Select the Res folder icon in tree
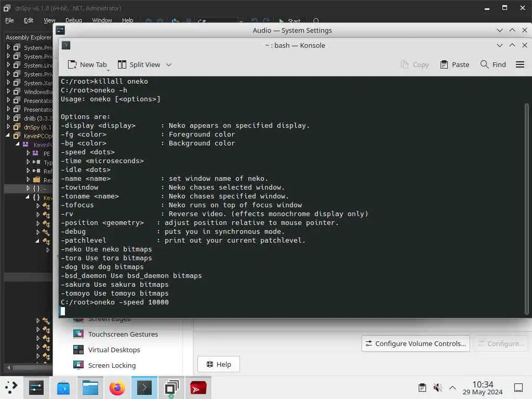Image resolution: width=532 pixels, height=399 pixels. coord(37,179)
